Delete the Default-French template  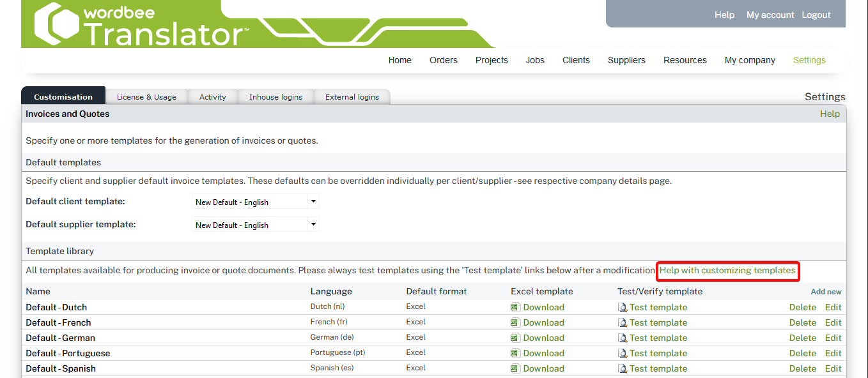pos(802,322)
